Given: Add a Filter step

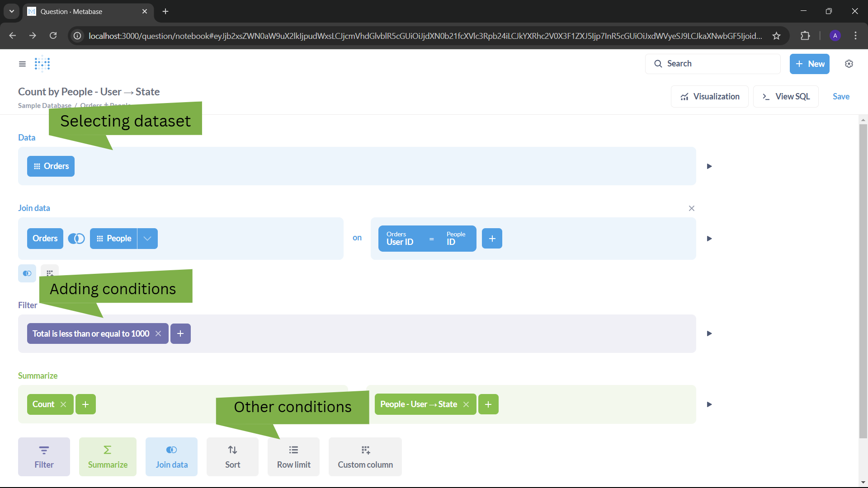Looking at the screenshot, I should tap(44, 457).
